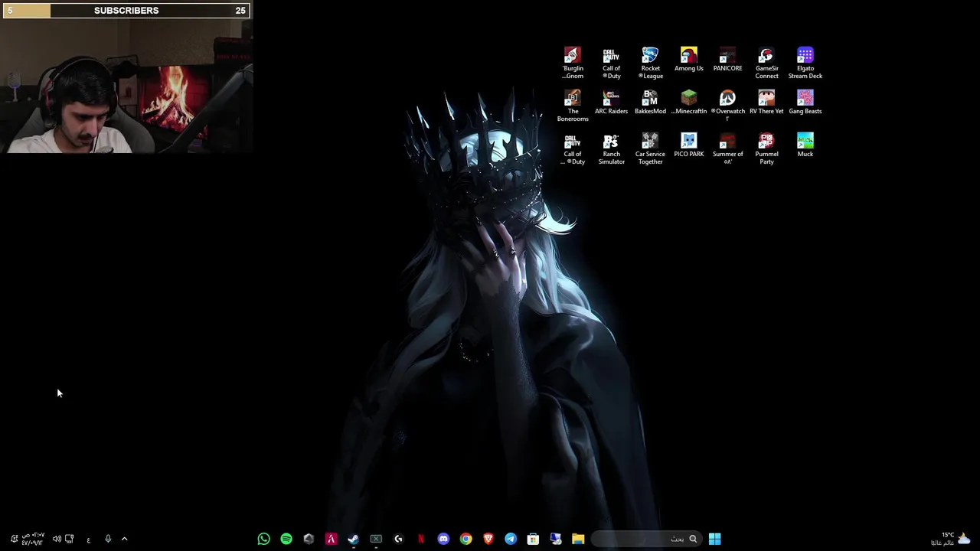Open the Among Us shortcut

click(689, 60)
